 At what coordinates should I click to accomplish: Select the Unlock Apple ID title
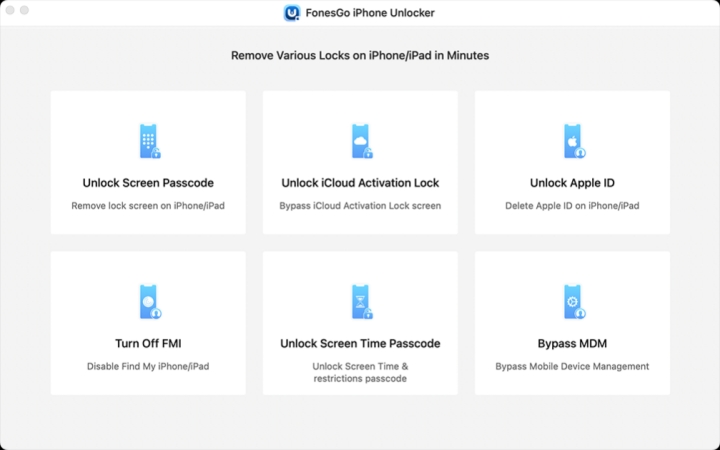(572, 183)
